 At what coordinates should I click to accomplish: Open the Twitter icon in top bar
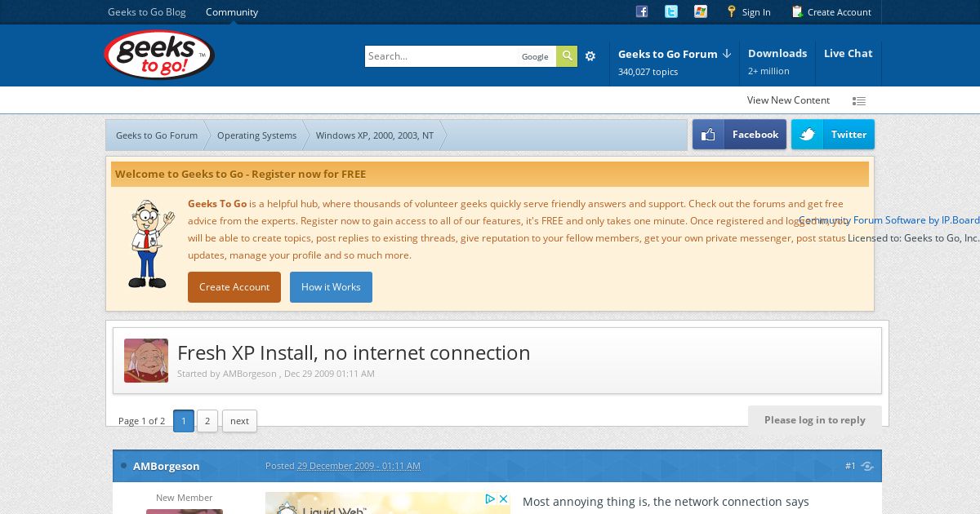(671, 11)
